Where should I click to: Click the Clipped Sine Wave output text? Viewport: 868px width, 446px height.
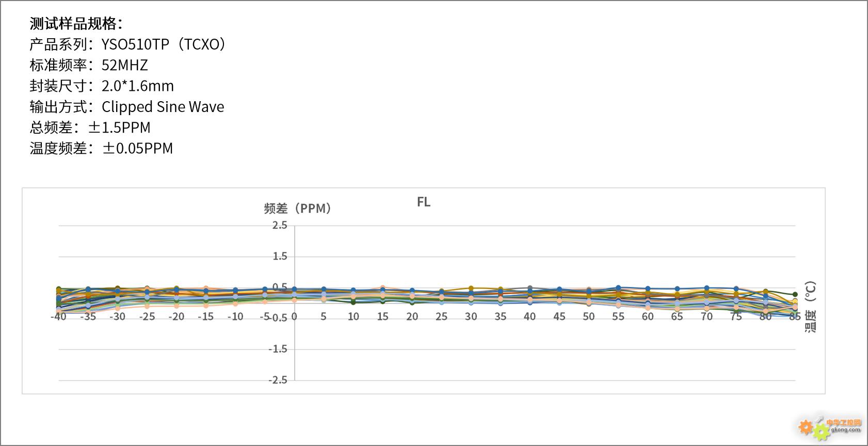click(163, 107)
